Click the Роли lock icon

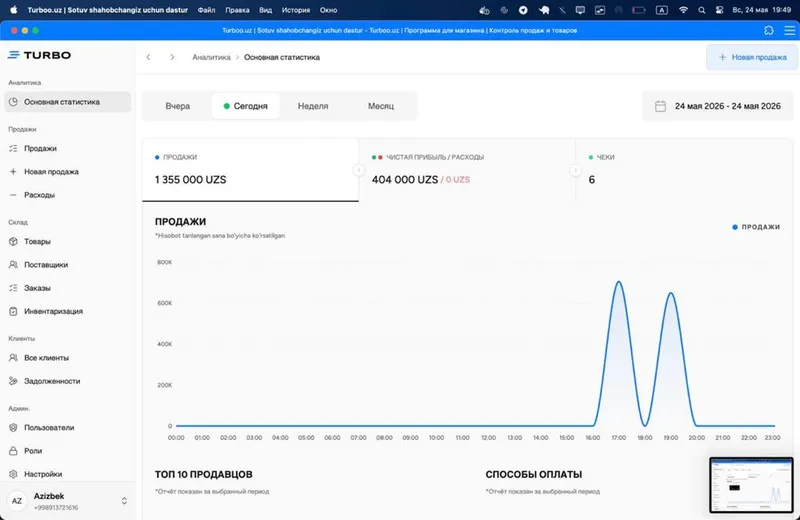click(13, 451)
